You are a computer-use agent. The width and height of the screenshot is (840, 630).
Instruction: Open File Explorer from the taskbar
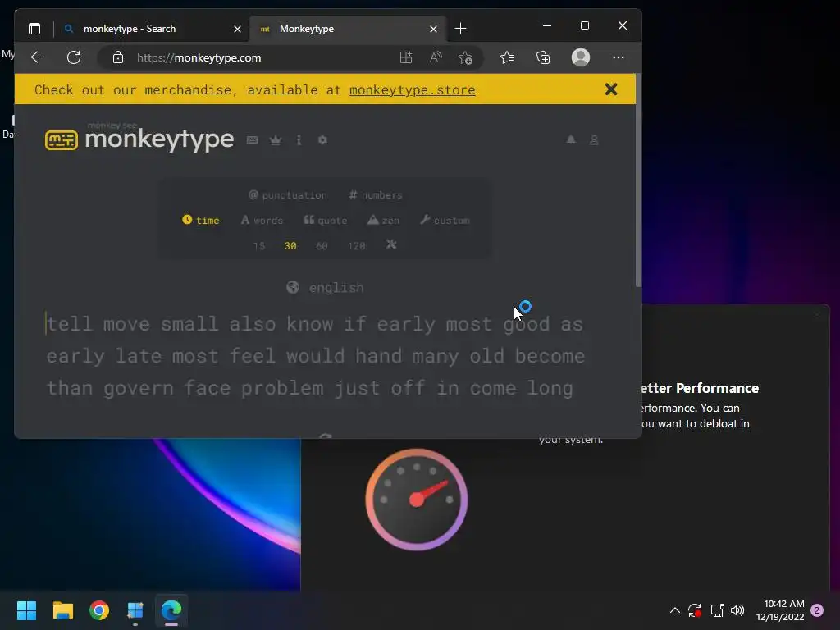(62, 610)
